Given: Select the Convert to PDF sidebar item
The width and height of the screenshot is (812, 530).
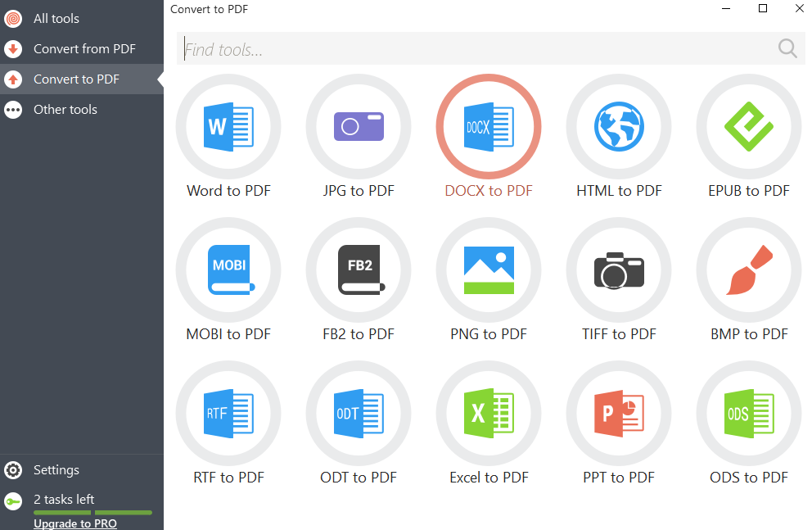Looking at the screenshot, I should [82, 79].
